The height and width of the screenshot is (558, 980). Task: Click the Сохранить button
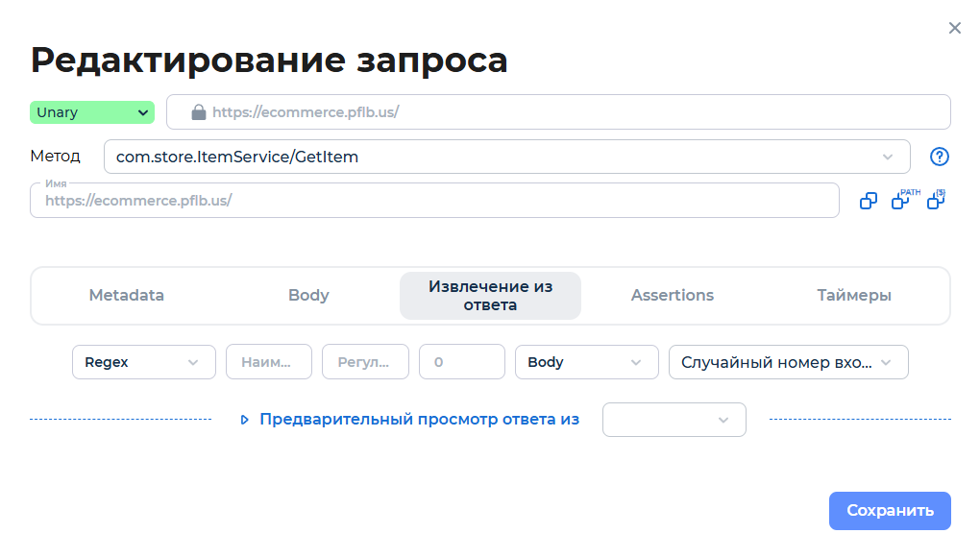[x=889, y=510]
